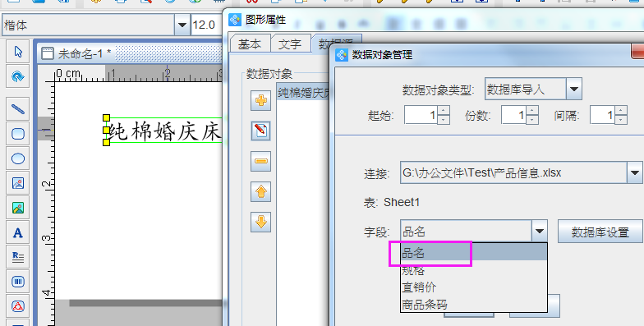
Task: Select the arrow pointer tool
Action: [x=18, y=52]
